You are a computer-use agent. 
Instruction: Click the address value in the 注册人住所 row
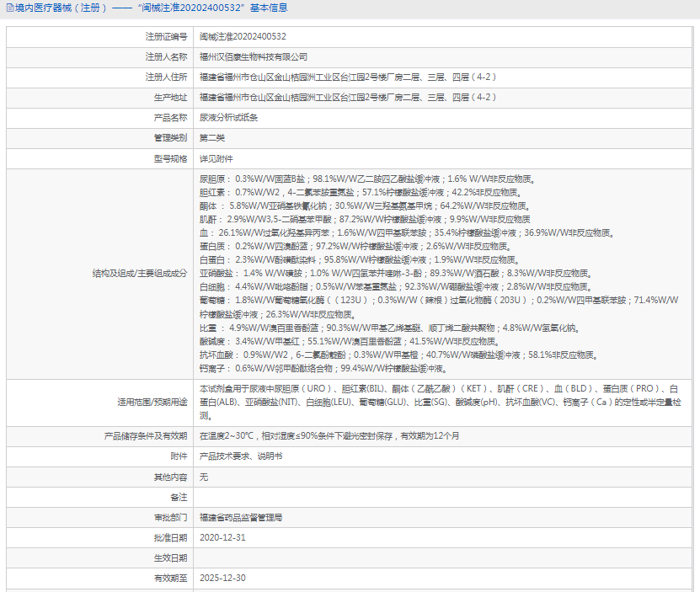click(x=348, y=77)
